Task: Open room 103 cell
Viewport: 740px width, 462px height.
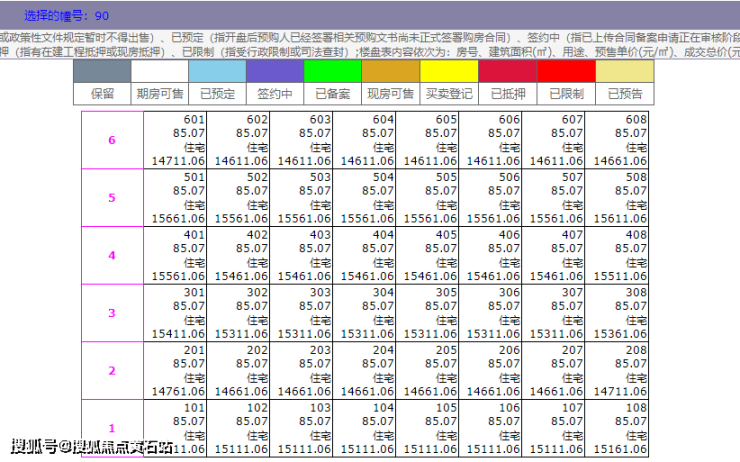Action: 301,428
